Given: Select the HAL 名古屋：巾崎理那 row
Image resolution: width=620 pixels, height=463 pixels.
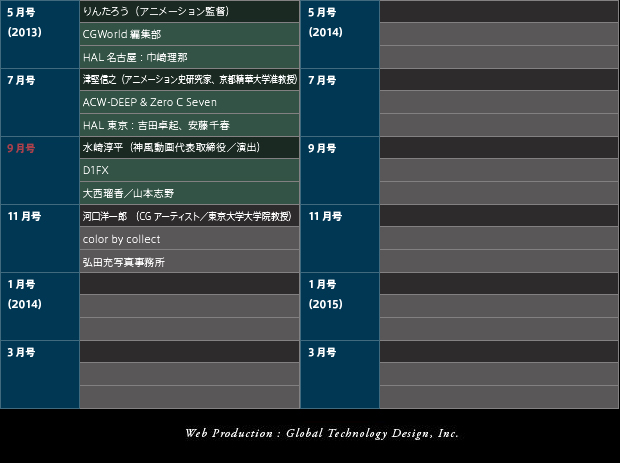Looking at the screenshot, I should [x=135, y=57].
